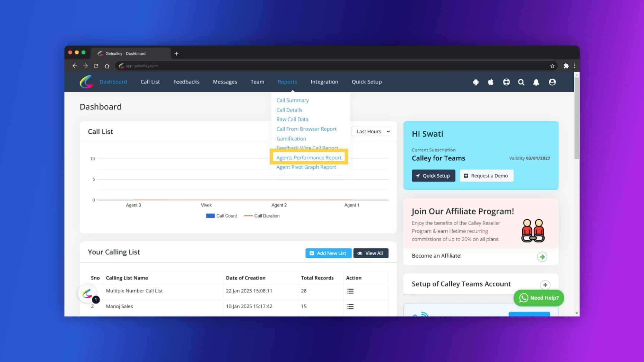
Task: Select the Call Summary report option
Action: (x=292, y=100)
